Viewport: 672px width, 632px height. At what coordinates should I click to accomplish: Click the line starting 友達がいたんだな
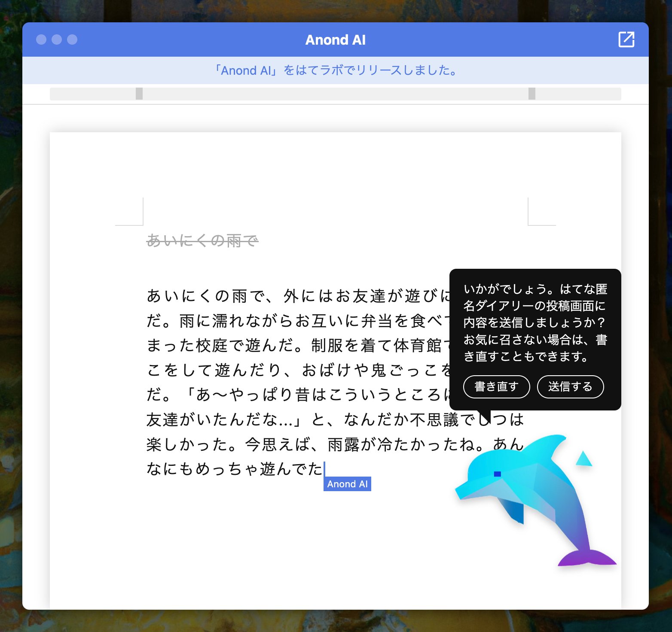tap(335, 419)
